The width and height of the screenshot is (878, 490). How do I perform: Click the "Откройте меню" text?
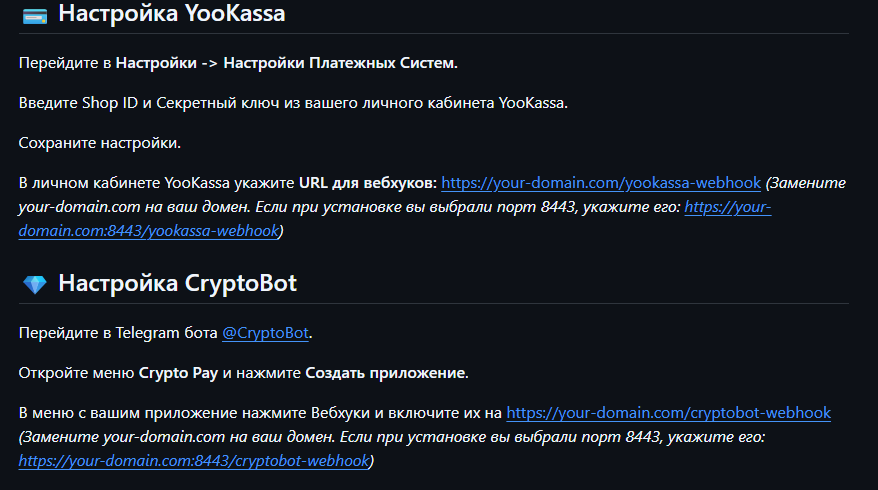click(75, 372)
